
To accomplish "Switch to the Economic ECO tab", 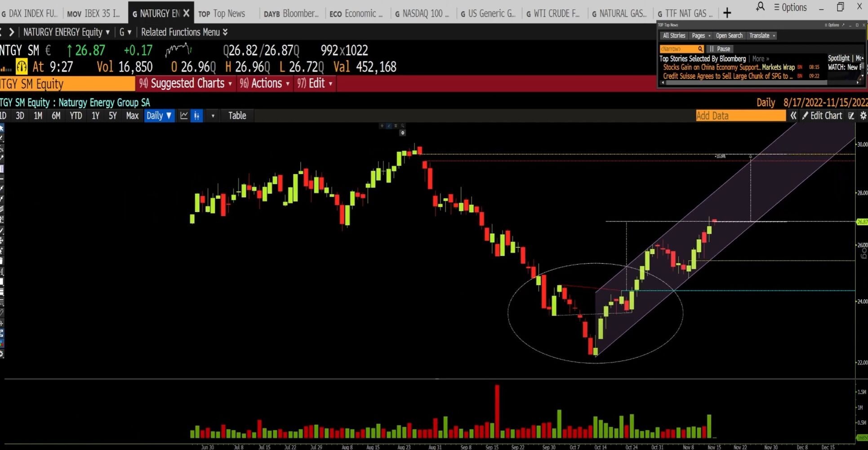I will [356, 13].
